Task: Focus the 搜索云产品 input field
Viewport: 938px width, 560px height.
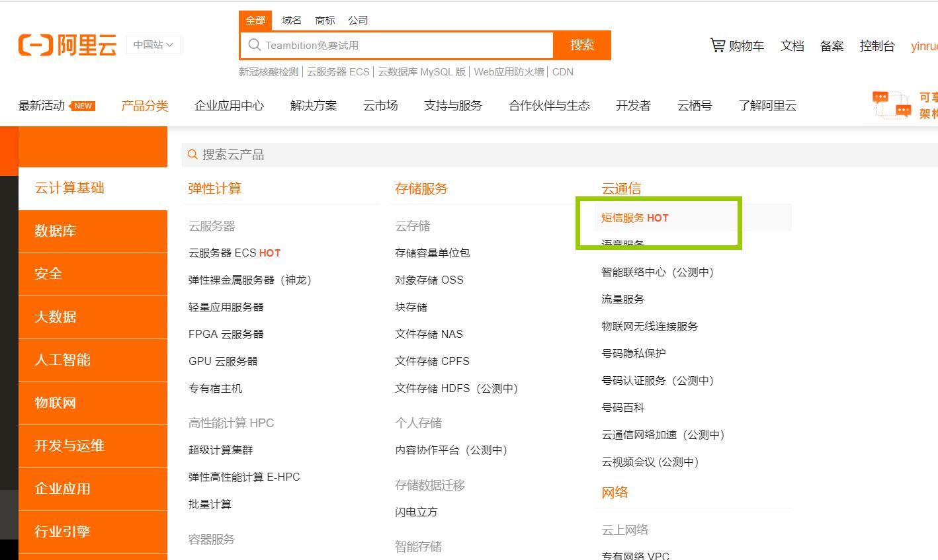Action: click(560, 154)
